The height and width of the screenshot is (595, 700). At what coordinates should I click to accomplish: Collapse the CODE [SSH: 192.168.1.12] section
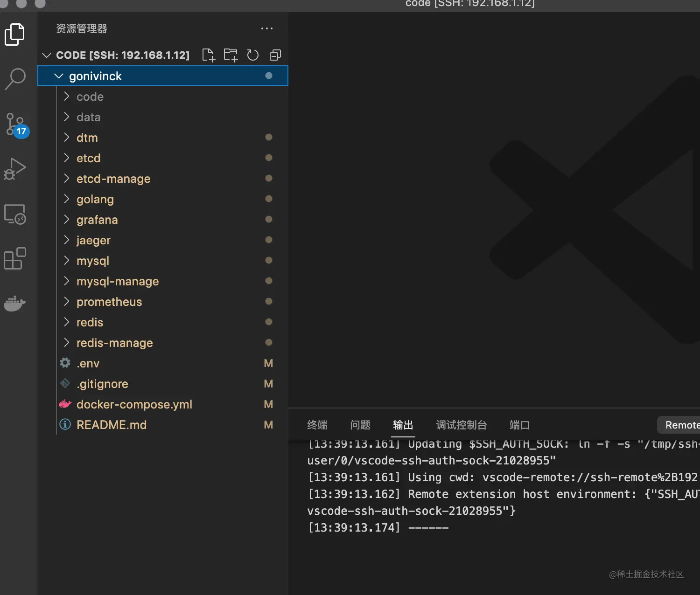[x=47, y=55]
